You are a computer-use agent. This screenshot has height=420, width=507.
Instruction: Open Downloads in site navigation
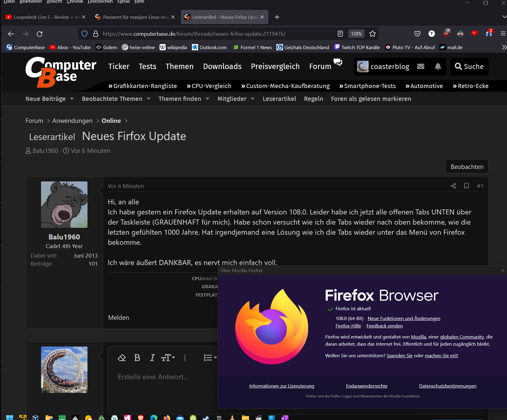222,66
